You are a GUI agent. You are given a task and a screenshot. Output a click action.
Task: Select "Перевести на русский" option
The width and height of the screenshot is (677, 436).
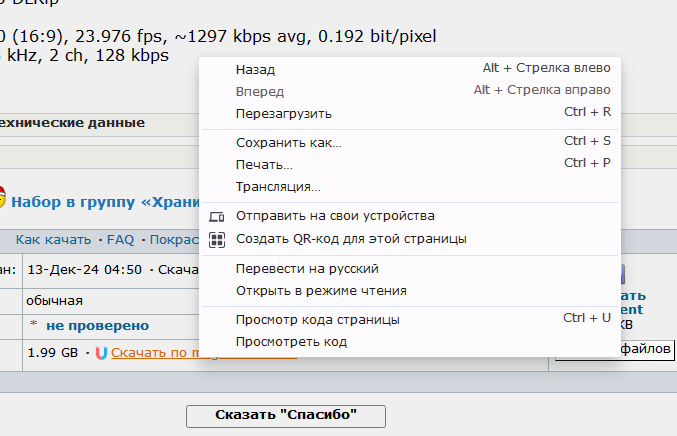point(306,269)
